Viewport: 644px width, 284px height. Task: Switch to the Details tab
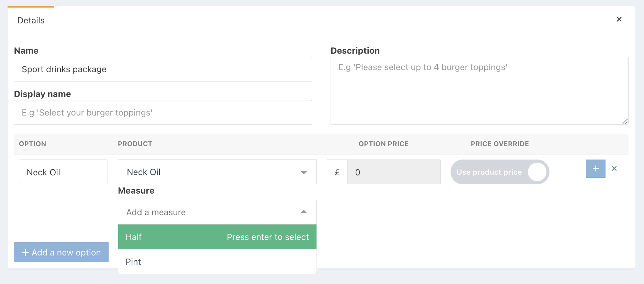click(31, 20)
